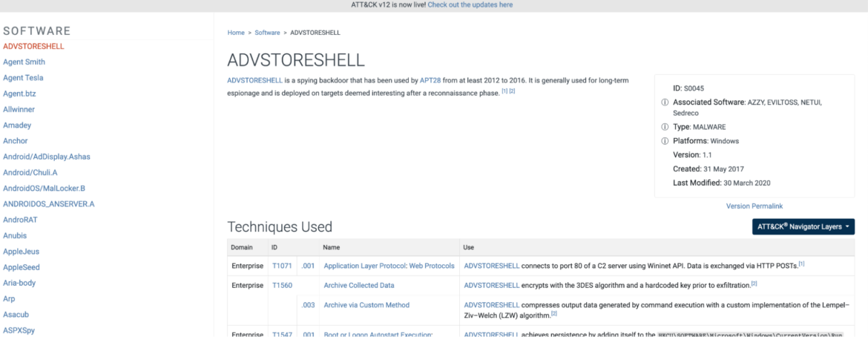
Task: Click the info icon beside Associated Software
Action: click(x=665, y=102)
